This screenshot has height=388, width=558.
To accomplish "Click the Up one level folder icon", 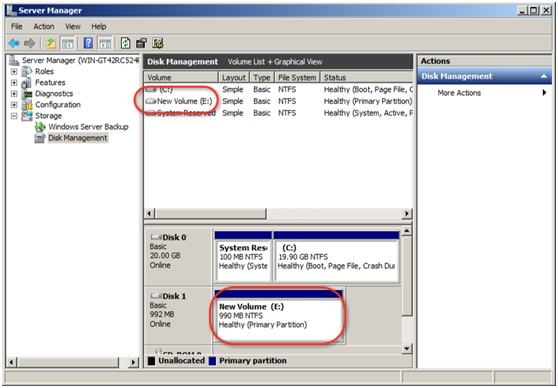I will (x=51, y=43).
